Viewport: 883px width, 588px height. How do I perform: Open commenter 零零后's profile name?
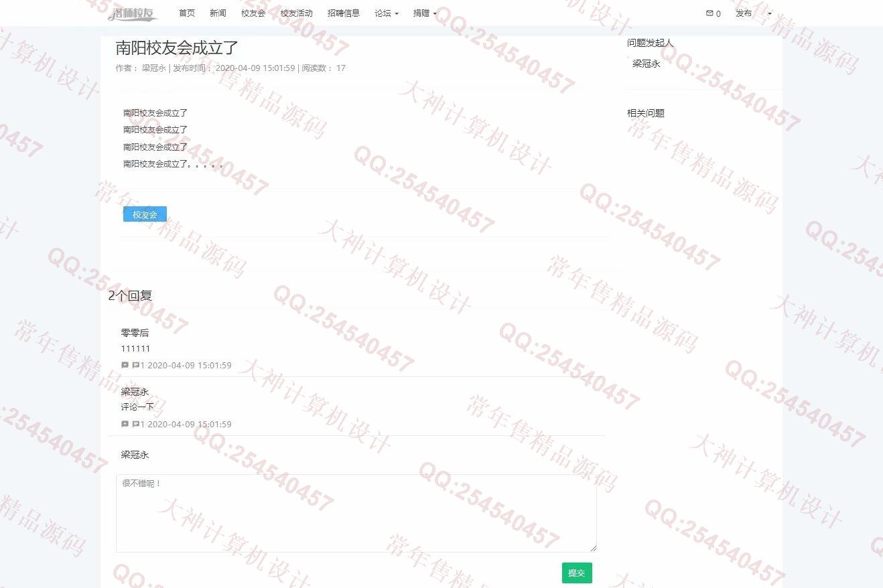135,333
